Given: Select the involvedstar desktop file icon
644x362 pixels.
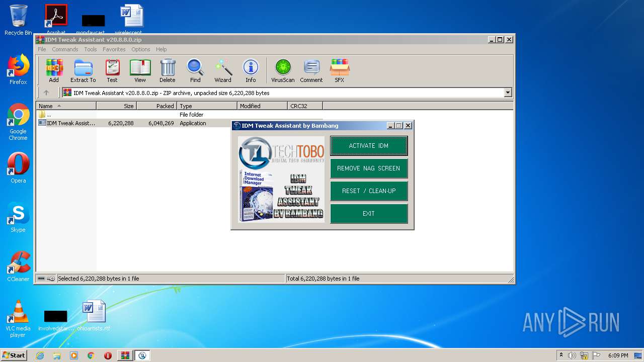Looking at the screenshot, I should point(56,320).
